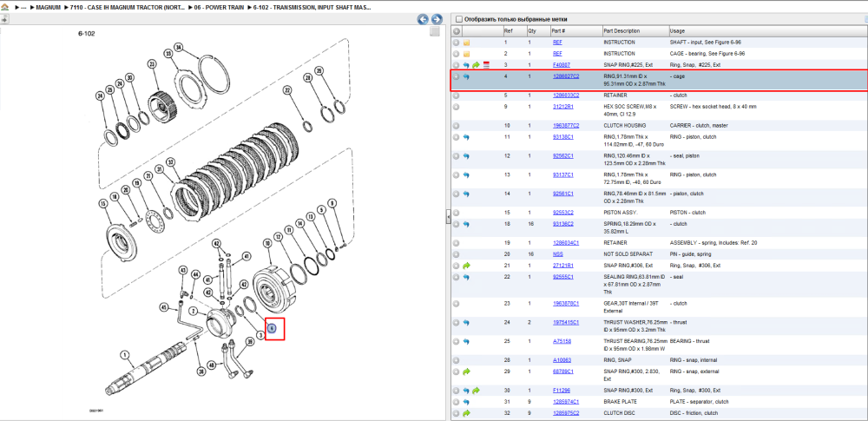The height and width of the screenshot is (421, 868).
Task: Open part link 92553C2
Action: coord(563,213)
